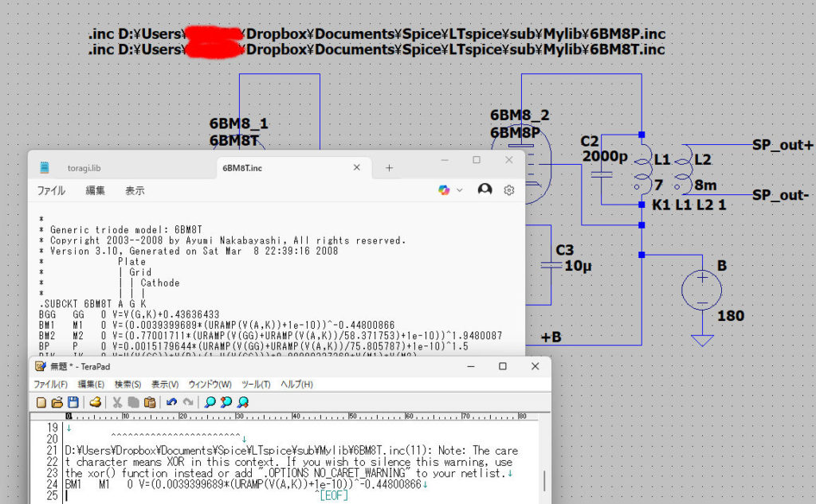Click the Print icon in TeraPad toolbar
Image resolution: width=816 pixels, height=504 pixels.
pos(95,402)
